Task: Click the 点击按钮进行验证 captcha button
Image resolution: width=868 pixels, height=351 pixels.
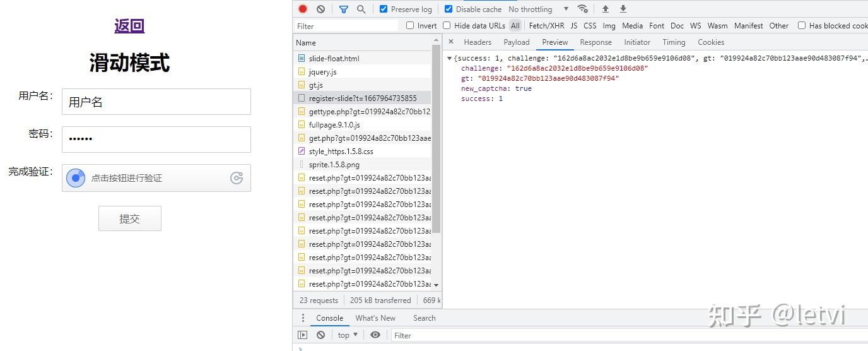Action: pos(156,178)
